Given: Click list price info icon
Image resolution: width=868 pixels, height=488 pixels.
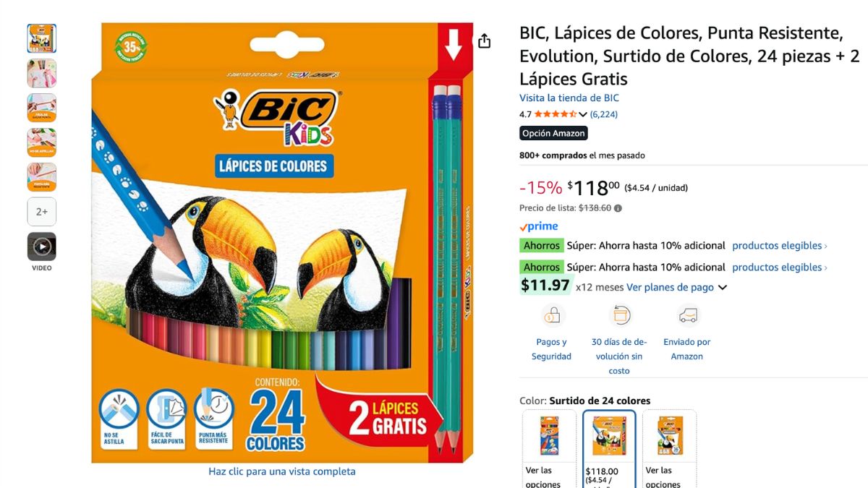Looking at the screenshot, I should point(618,208).
